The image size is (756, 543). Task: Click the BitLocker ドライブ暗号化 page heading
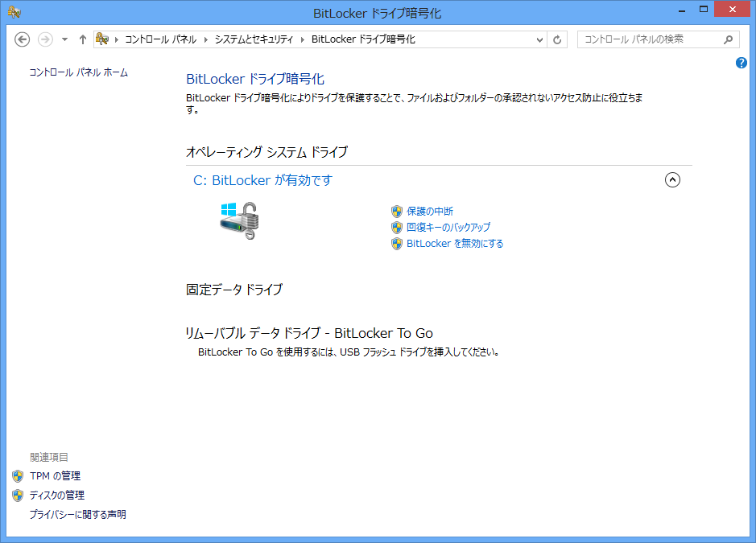[x=255, y=79]
